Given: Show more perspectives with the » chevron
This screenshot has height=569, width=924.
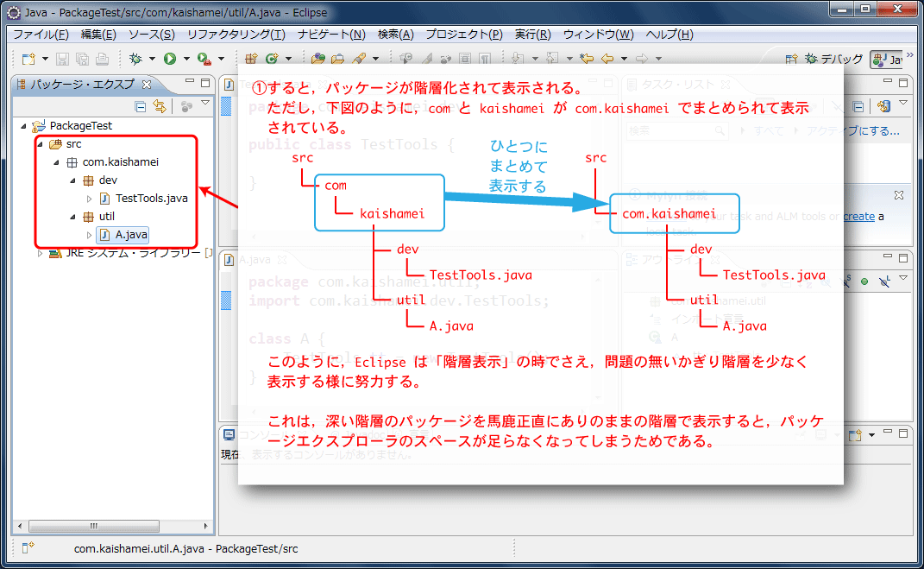Looking at the screenshot, I should [910, 55].
